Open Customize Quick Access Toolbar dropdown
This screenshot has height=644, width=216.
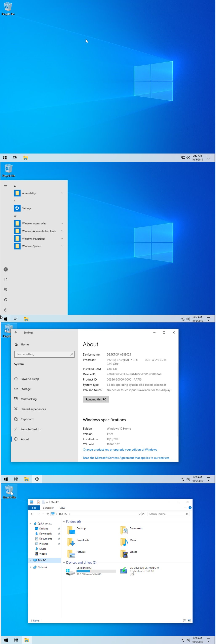(47, 502)
